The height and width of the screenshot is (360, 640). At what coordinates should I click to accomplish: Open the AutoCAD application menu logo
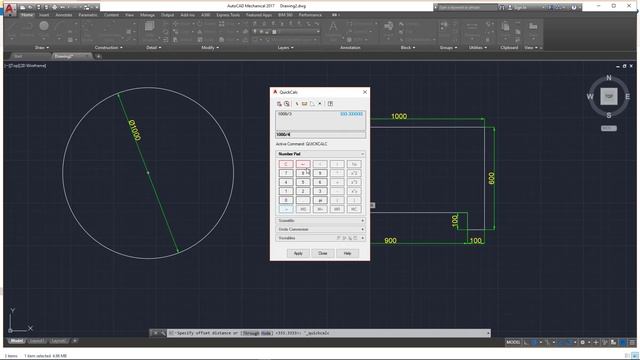coord(10,9)
